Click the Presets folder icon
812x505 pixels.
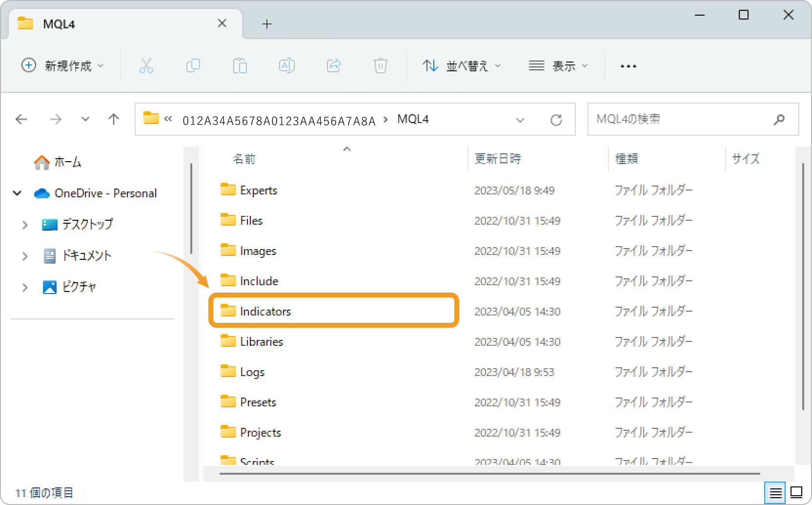coord(228,401)
